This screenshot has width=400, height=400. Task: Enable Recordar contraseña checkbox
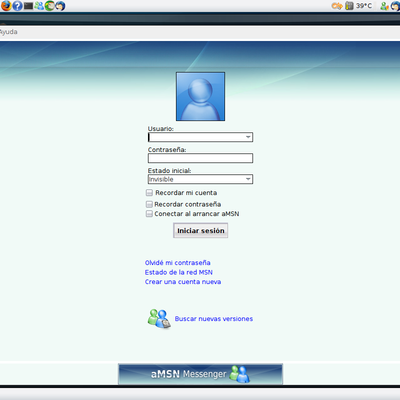point(149,204)
